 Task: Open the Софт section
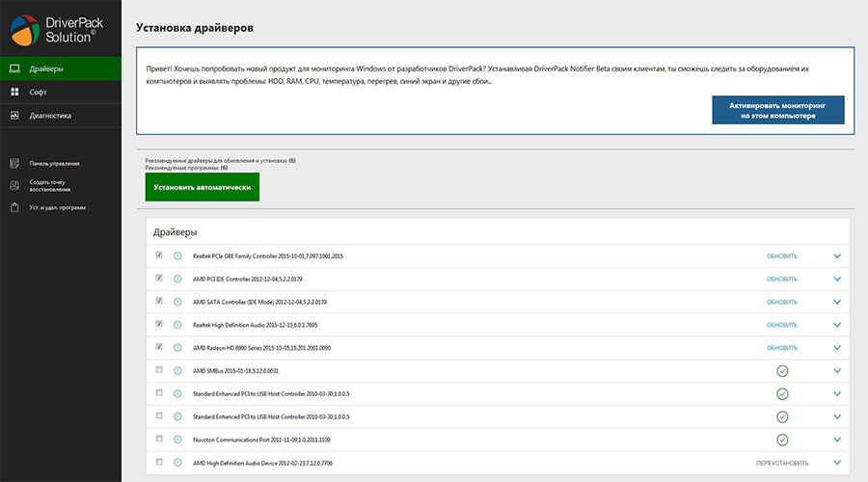click(x=61, y=92)
